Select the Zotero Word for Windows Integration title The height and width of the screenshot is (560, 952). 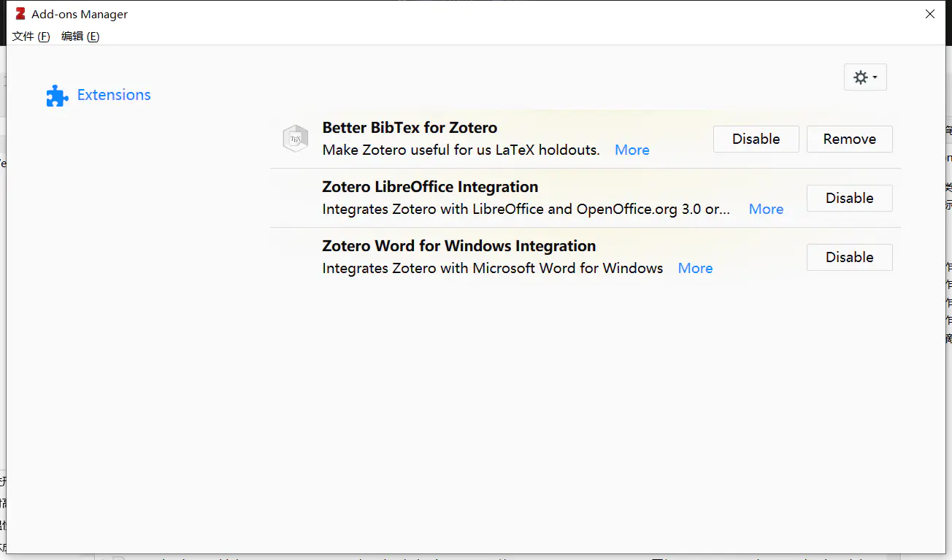458,246
